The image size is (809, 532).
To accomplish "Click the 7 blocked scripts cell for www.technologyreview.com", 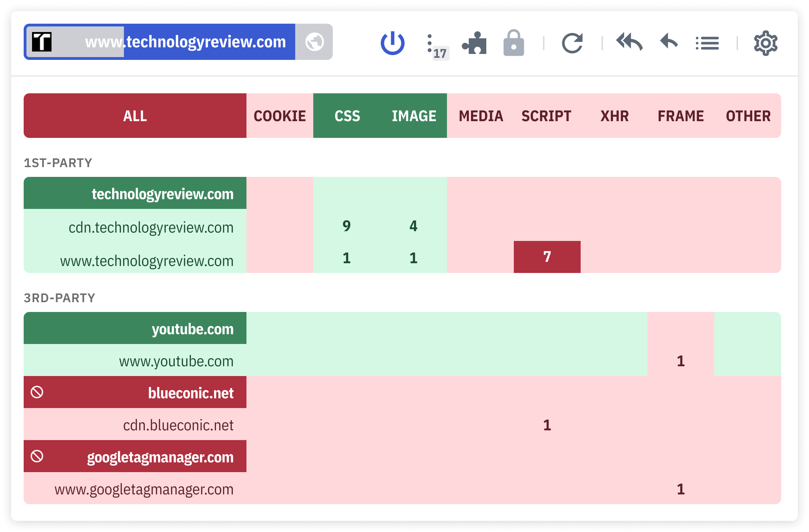I will click(547, 257).
